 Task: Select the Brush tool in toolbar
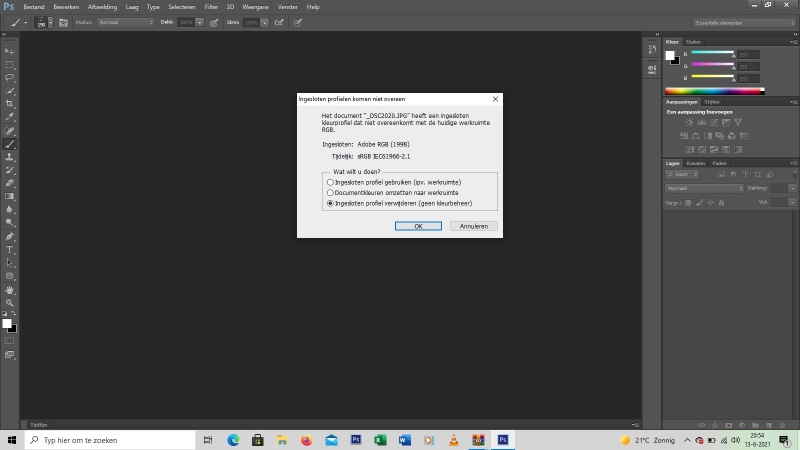10,144
